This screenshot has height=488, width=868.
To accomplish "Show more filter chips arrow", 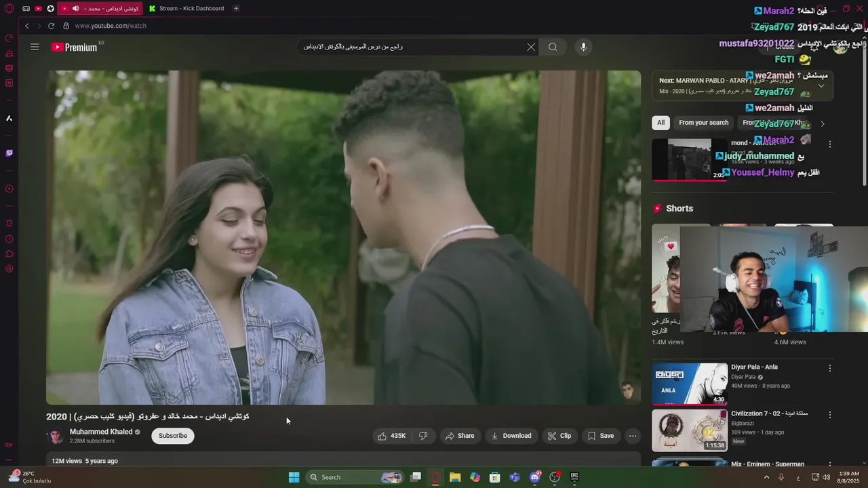I will point(823,123).
